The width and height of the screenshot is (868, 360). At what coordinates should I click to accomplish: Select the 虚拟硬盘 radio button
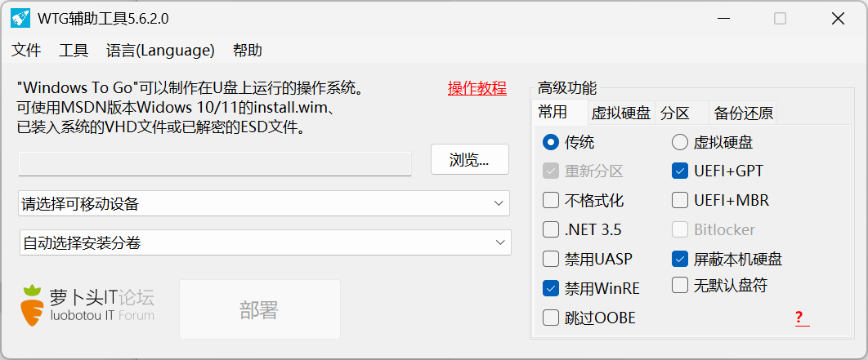[x=680, y=143]
